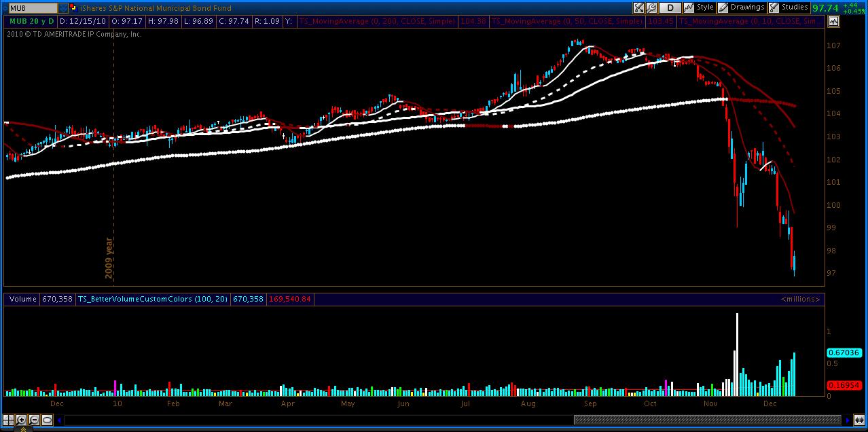868x432 pixels.
Task: Click the 169,540.84 red volume average value
Action: coord(290,299)
